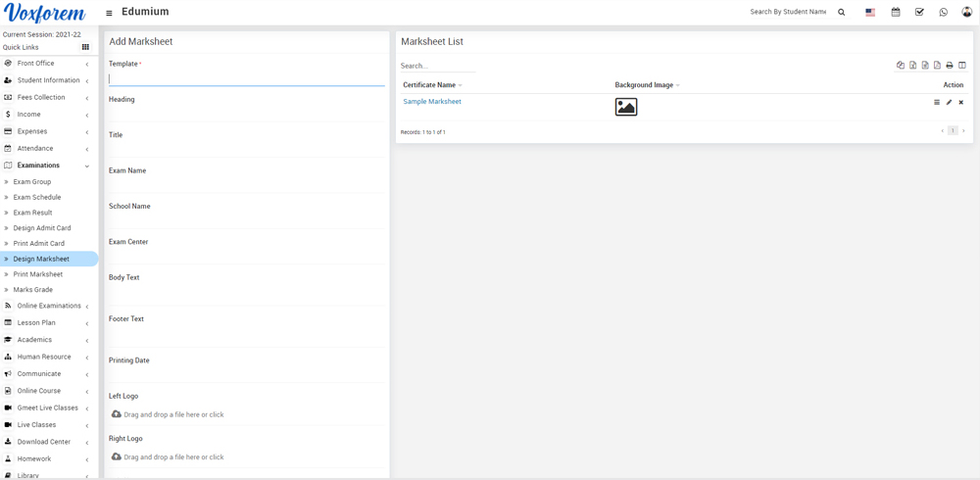Open the task checklist icon in the header
Image resolution: width=980 pixels, height=480 pixels.
point(919,13)
